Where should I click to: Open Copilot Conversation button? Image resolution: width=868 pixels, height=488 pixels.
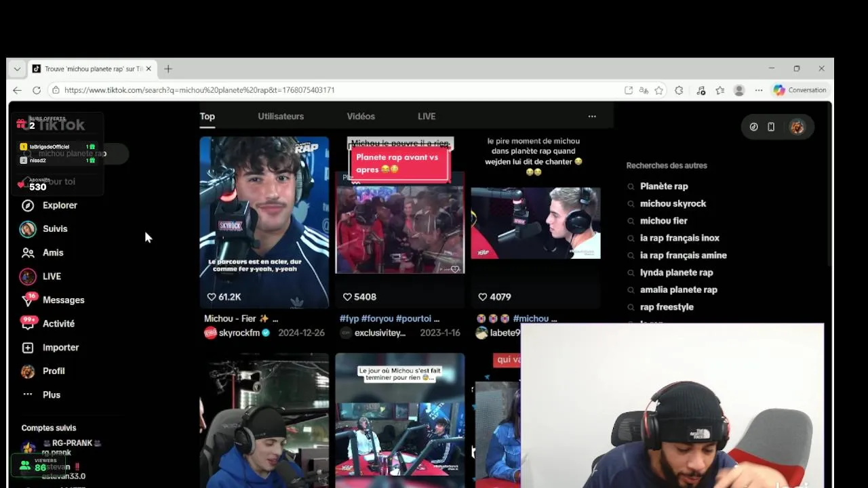800,90
